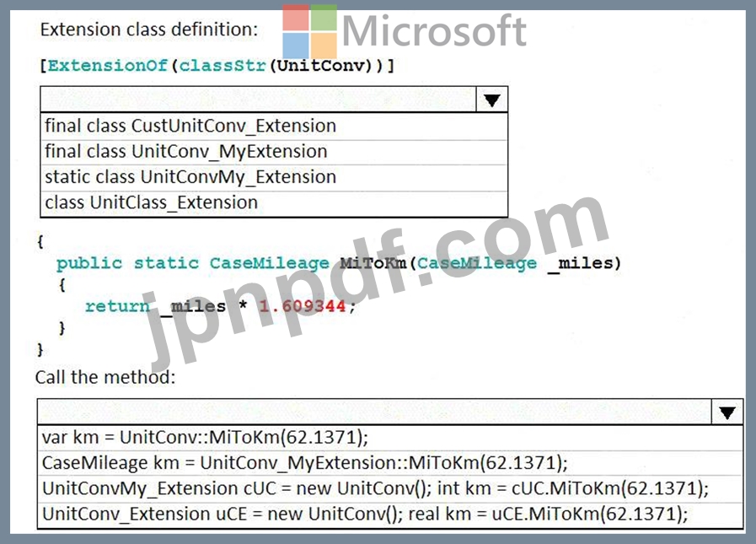Click the Microsoft wordmark text

click(x=434, y=32)
